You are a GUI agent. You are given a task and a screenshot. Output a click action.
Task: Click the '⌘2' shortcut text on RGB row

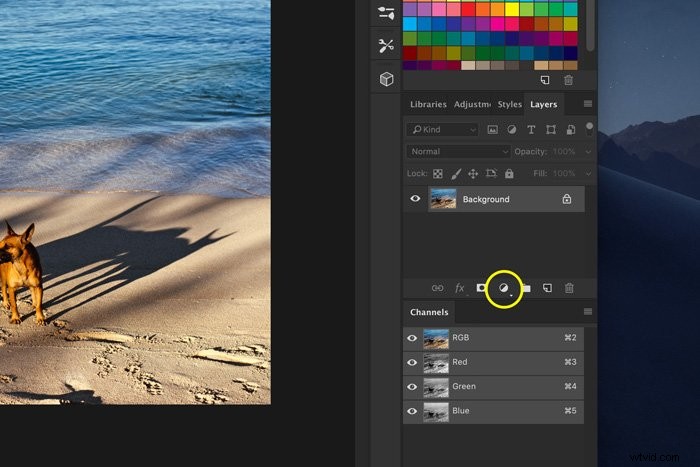coord(570,338)
